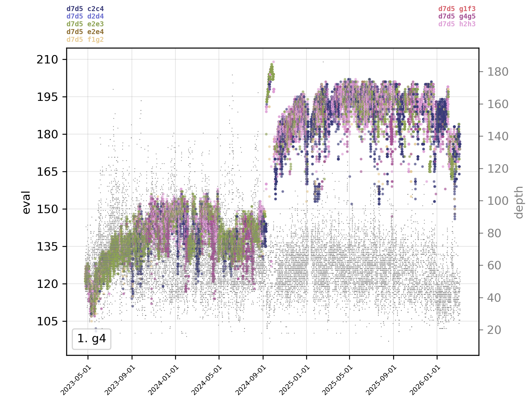Select the 'd7d5 e2e3' legend entry
Image resolution: width=532 pixels, height=399 pixels.
click(x=85, y=24)
